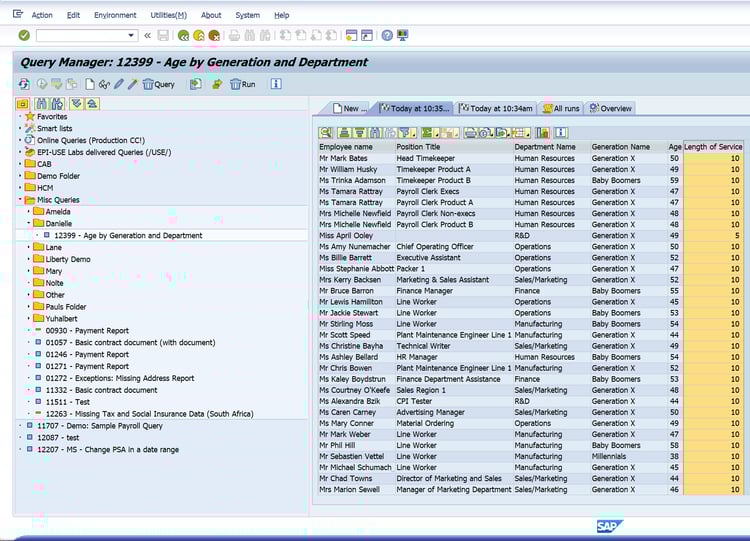Click the green Back icon

pyautogui.click(x=183, y=35)
